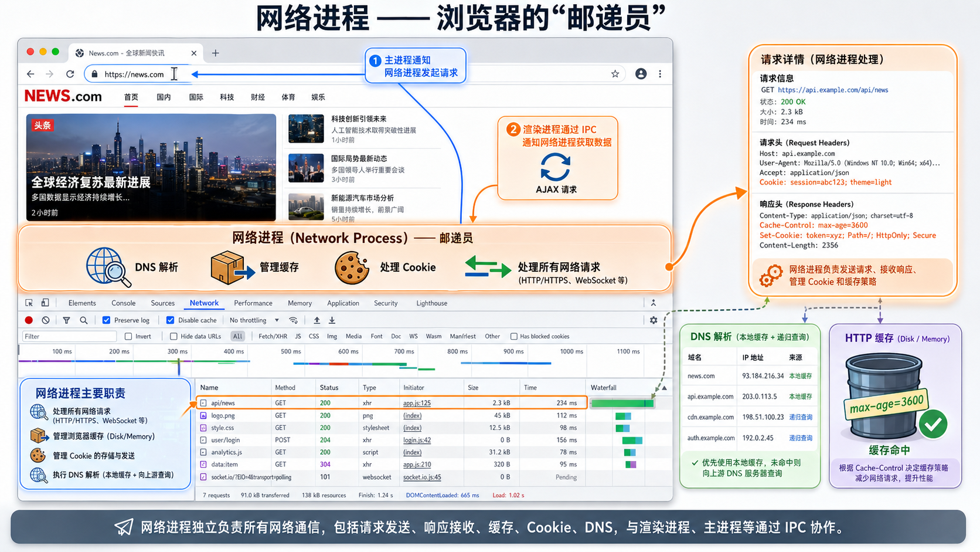This screenshot has width=980, height=552.
Task: Filter requests by WS type
Action: pos(413,336)
